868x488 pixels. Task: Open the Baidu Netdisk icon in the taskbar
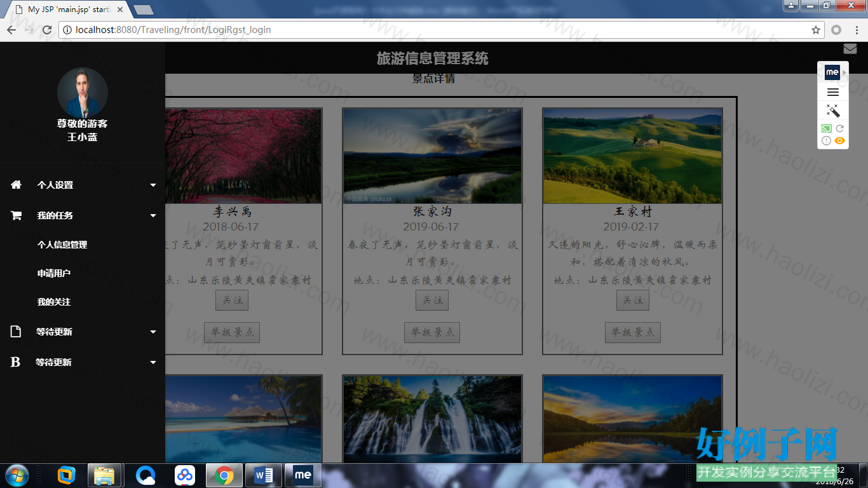point(185,475)
